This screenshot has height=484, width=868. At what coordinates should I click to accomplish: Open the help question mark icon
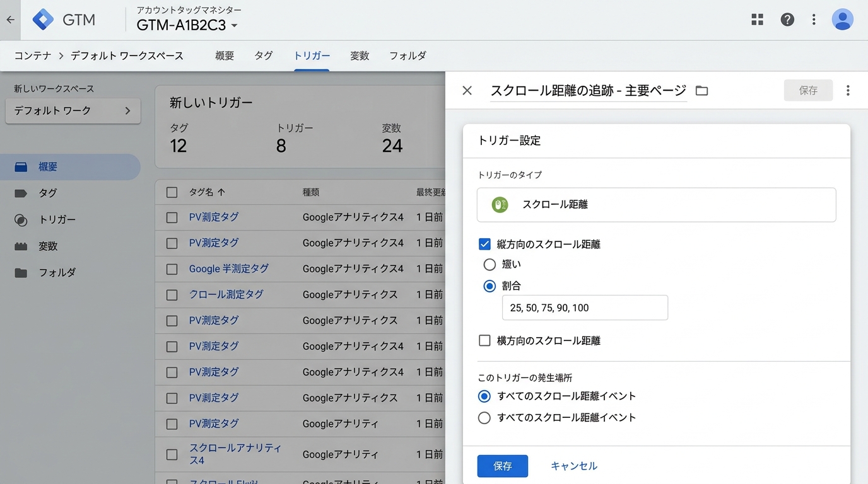click(x=787, y=20)
